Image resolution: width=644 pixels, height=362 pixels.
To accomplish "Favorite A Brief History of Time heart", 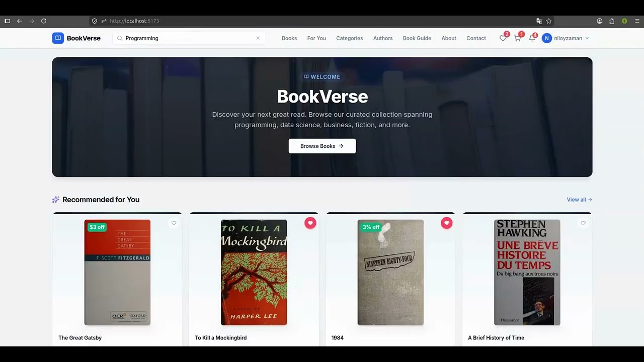I will pyautogui.click(x=583, y=223).
